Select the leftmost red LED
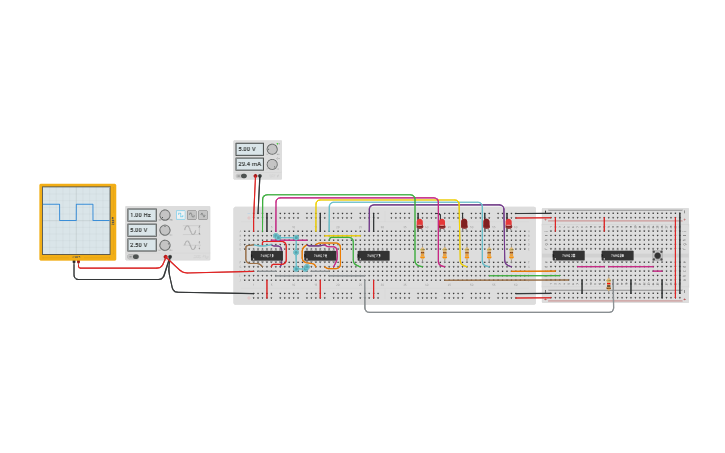This screenshot has width=725, height=453. pyautogui.click(x=420, y=224)
